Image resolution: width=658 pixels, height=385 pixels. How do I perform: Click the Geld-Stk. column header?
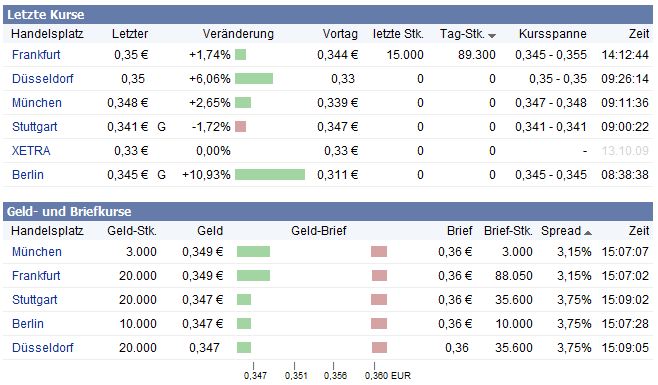pyautogui.click(x=132, y=230)
